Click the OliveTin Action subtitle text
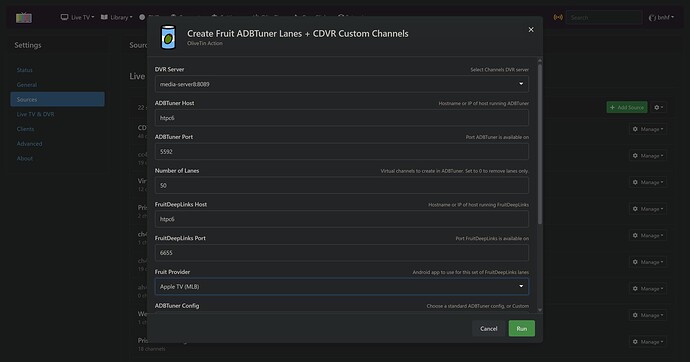 (x=205, y=43)
